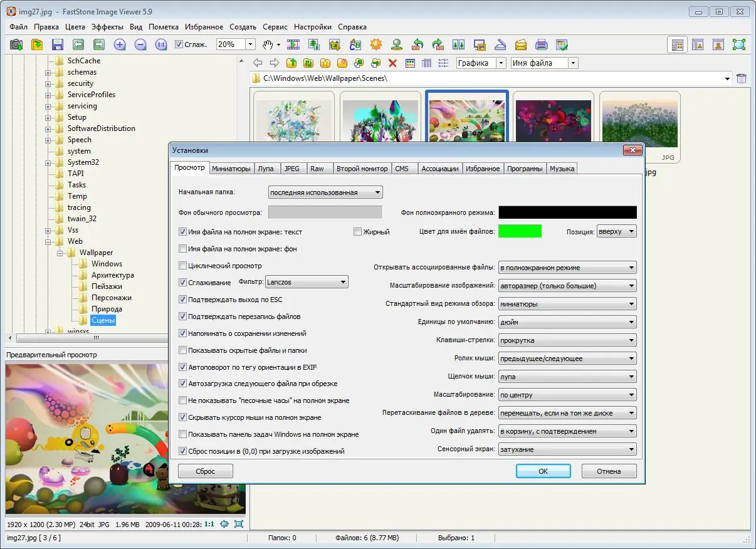
Task: Click the full screen view icon
Action: click(739, 44)
